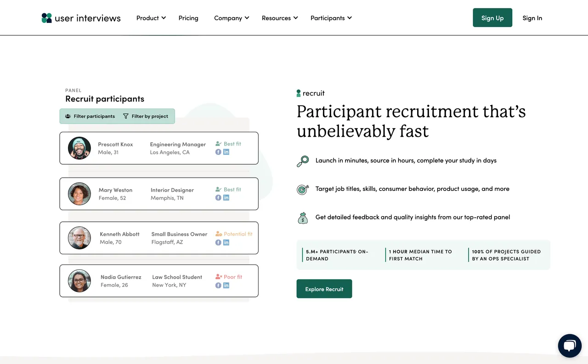Open LinkedIn icon on Prescott Knox's card
This screenshot has height=364, width=588.
pyautogui.click(x=226, y=151)
